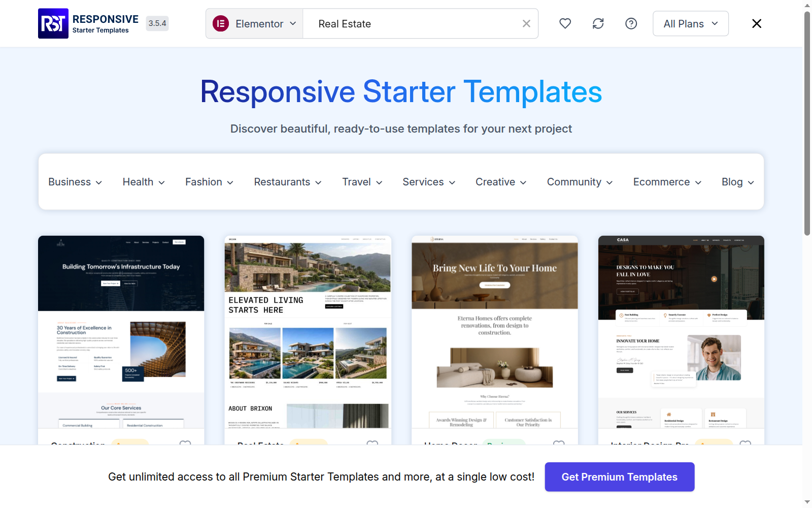Open help via question mark icon
This screenshot has width=812, height=508.
coord(631,23)
